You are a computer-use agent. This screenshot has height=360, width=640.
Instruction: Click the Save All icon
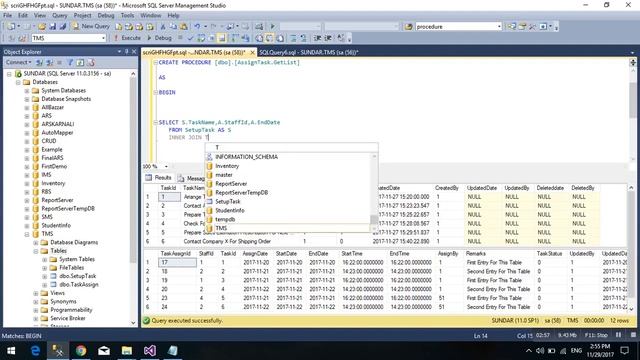(62, 27)
